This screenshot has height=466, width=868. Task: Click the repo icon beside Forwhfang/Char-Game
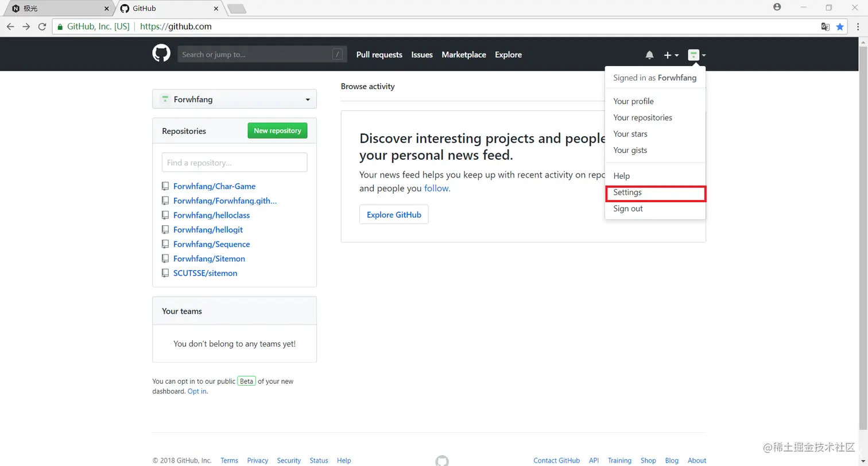[x=165, y=186]
